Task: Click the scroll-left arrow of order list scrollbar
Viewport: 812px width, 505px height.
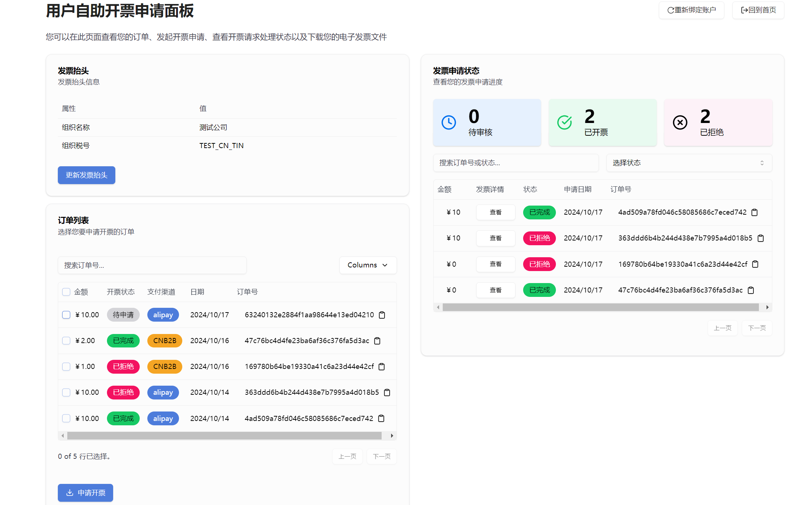Action: coord(63,436)
